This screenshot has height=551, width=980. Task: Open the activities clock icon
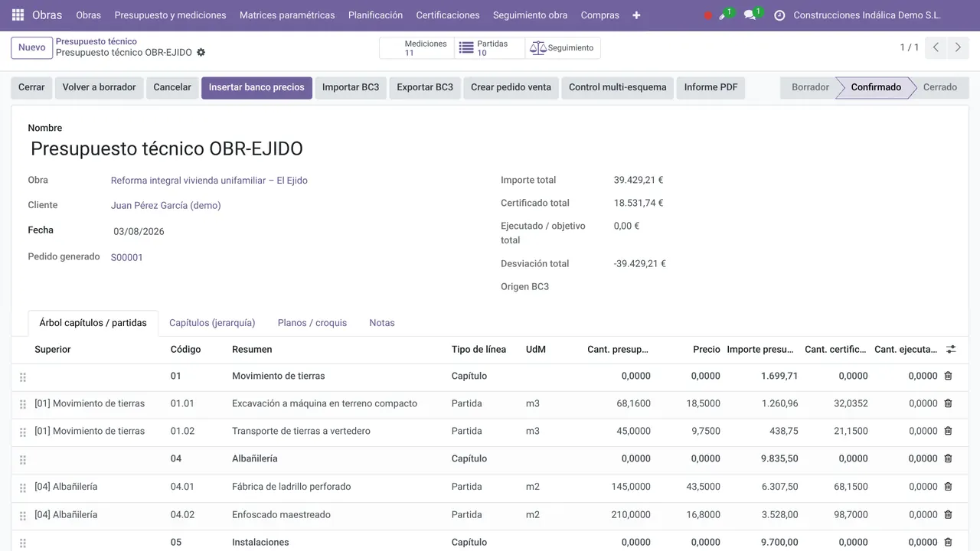[x=779, y=15]
